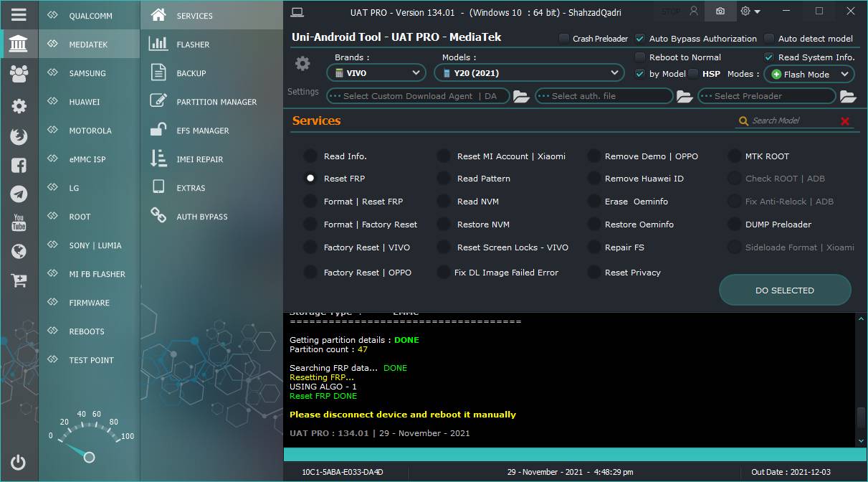Open the sidebar gear settings icon
868x482 pixels.
coord(19,106)
